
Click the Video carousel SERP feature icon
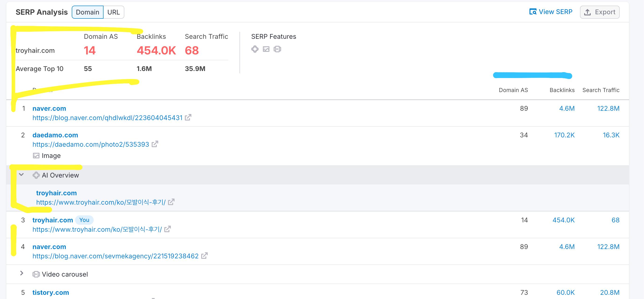tap(277, 49)
